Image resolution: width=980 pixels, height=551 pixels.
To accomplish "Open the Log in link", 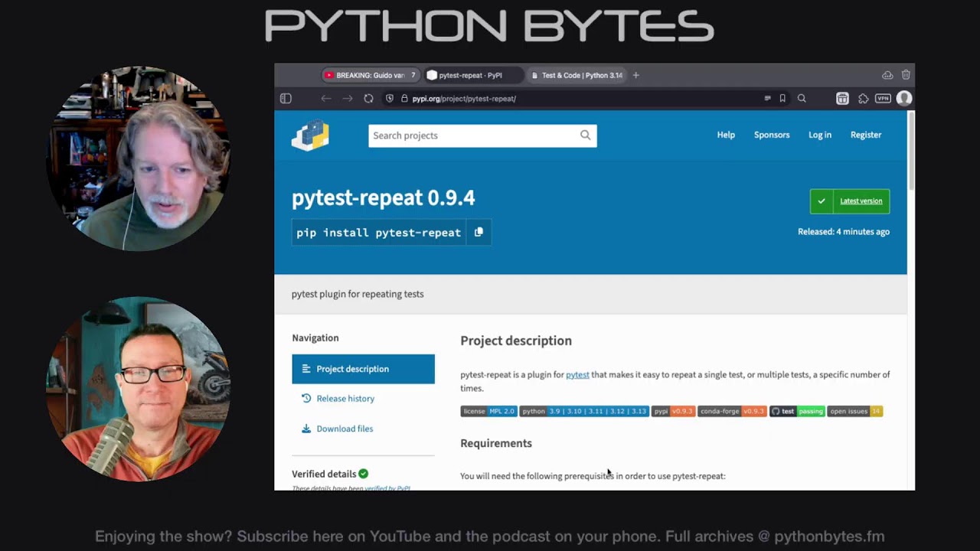I will (x=819, y=135).
